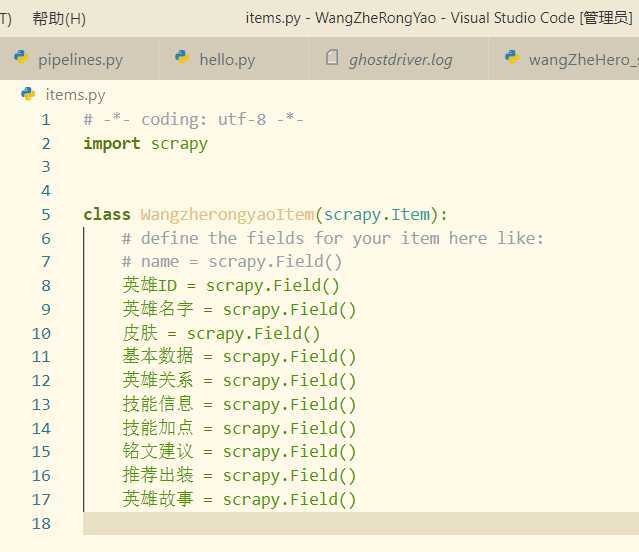Click the 英雄故事 field name
Viewport: 639px width, 552px height.
pos(158,499)
